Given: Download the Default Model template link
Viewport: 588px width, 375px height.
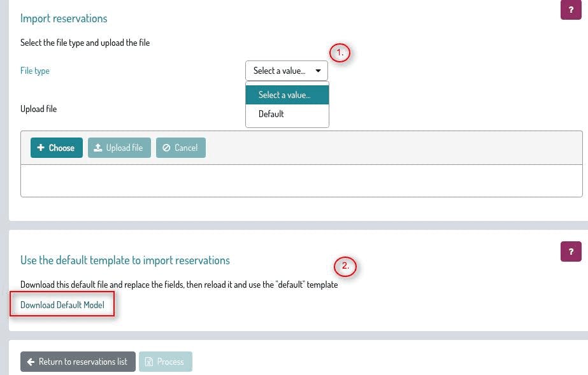Looking at the screenshot, I should tap(62, 305).
